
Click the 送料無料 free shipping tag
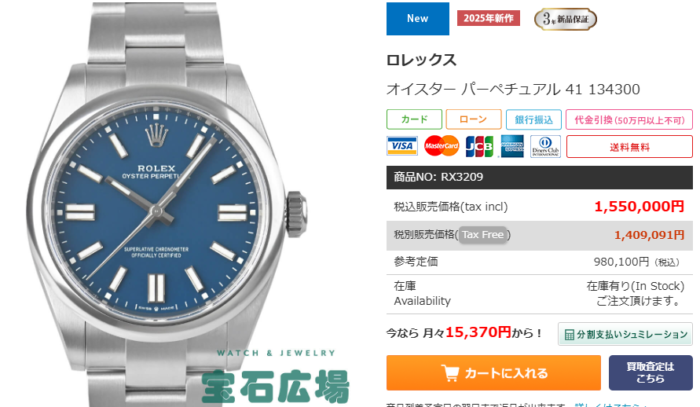pos(629,147)
